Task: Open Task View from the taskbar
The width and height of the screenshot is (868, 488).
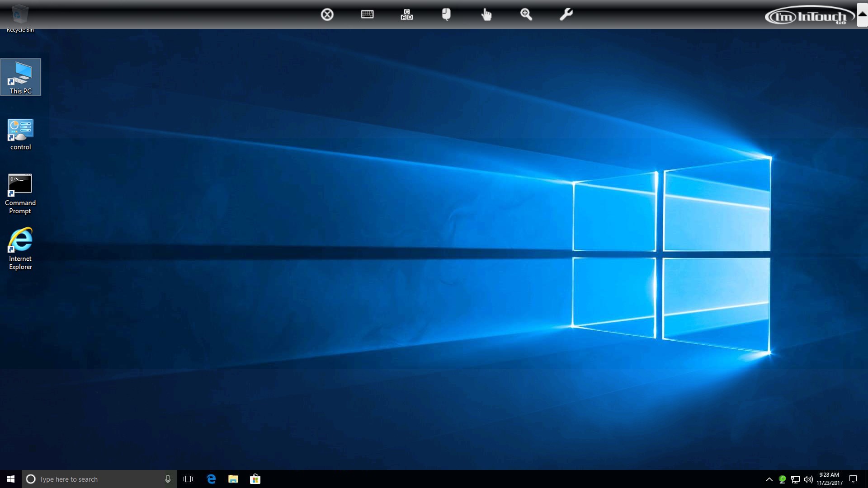Action: pyautogui.click(x=188, y=479)
